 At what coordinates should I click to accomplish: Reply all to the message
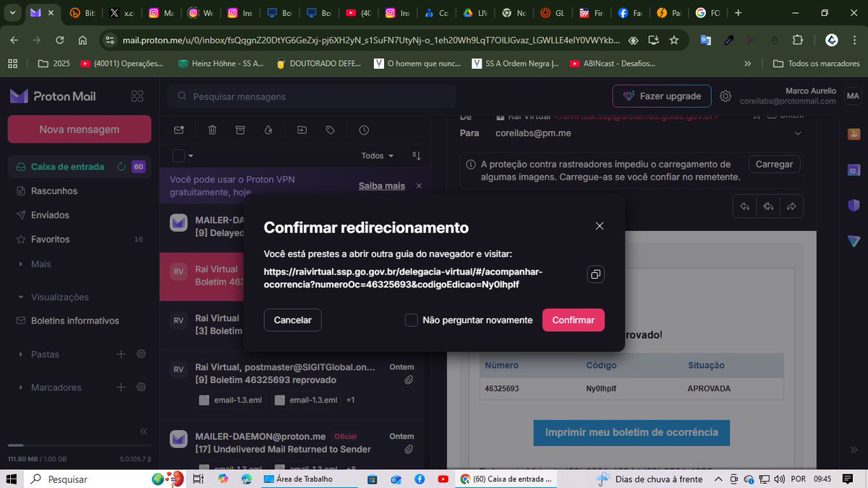(x=768, y=206)
